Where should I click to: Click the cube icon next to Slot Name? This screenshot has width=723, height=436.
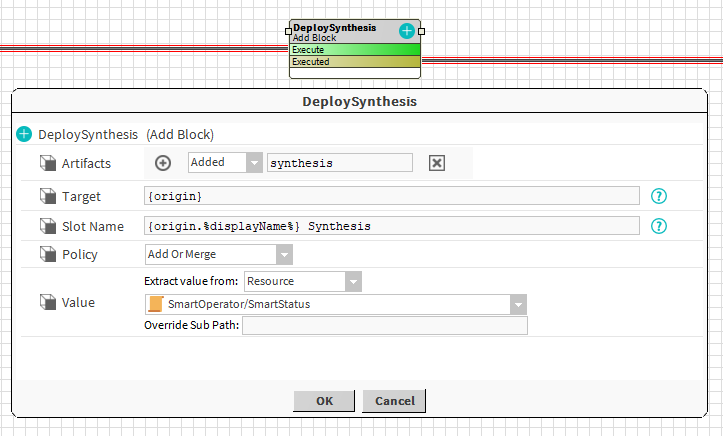coord(47,226)
